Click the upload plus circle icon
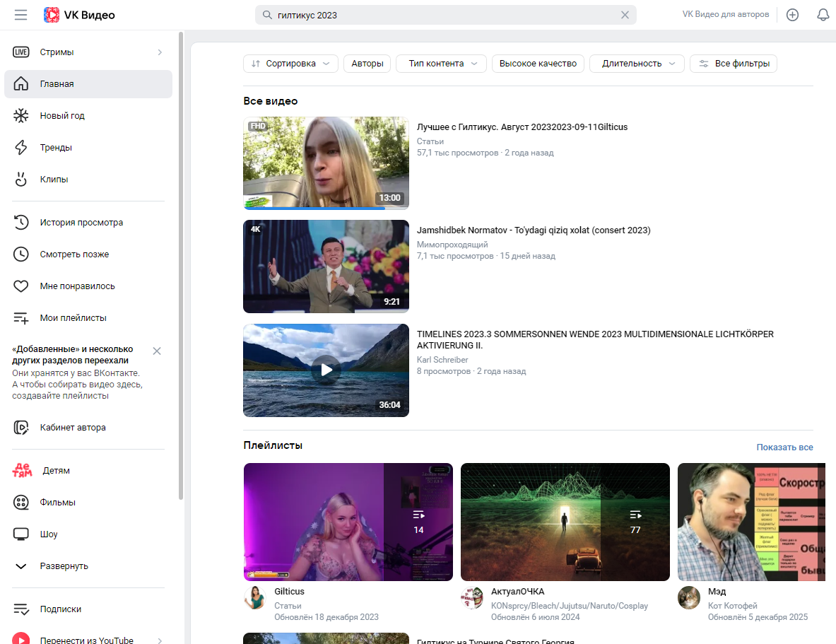 click(792, 15)
